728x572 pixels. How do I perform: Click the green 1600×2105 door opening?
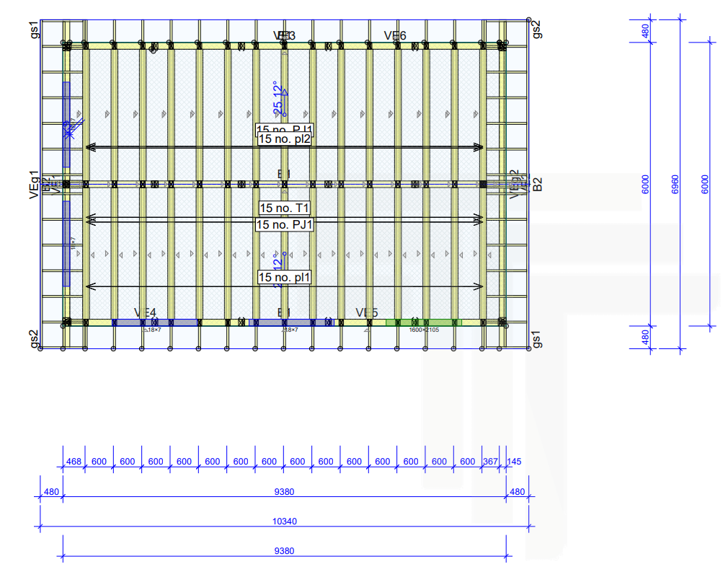click(x=423, y=322)
